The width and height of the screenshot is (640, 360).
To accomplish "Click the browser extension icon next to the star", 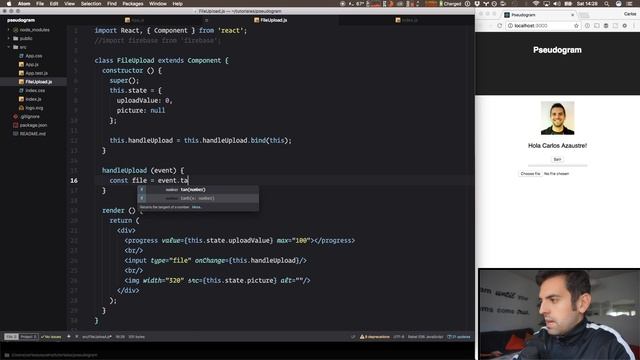I will tap(587, 26).
